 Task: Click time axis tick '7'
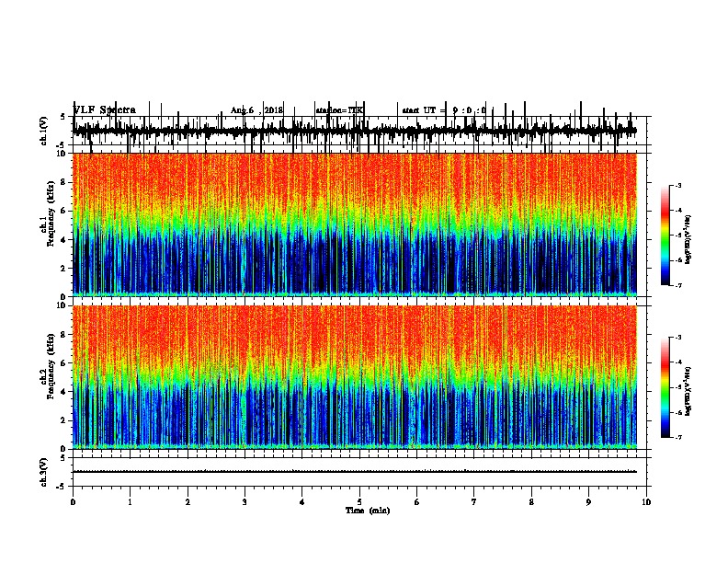(474, 502)
